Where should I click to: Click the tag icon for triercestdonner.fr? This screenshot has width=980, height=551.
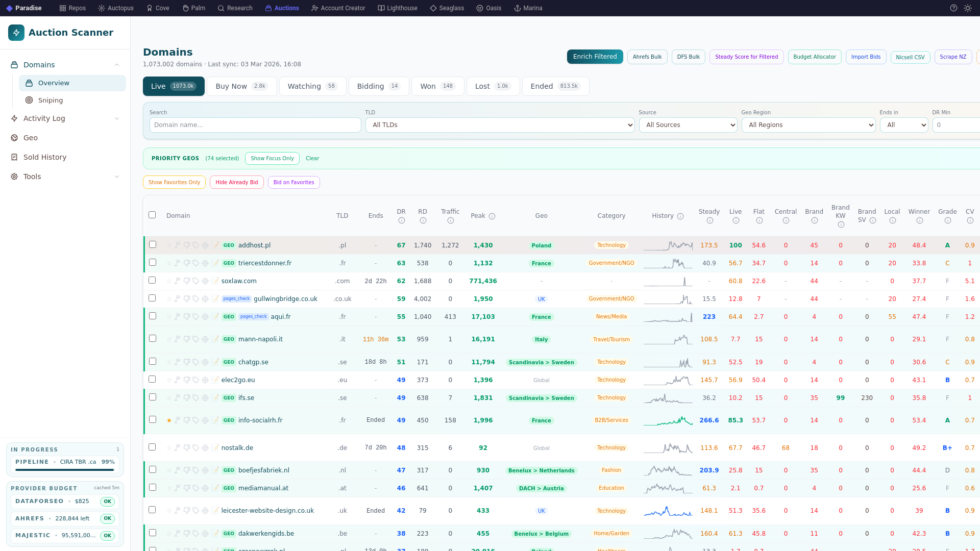(x=196, y=263)
